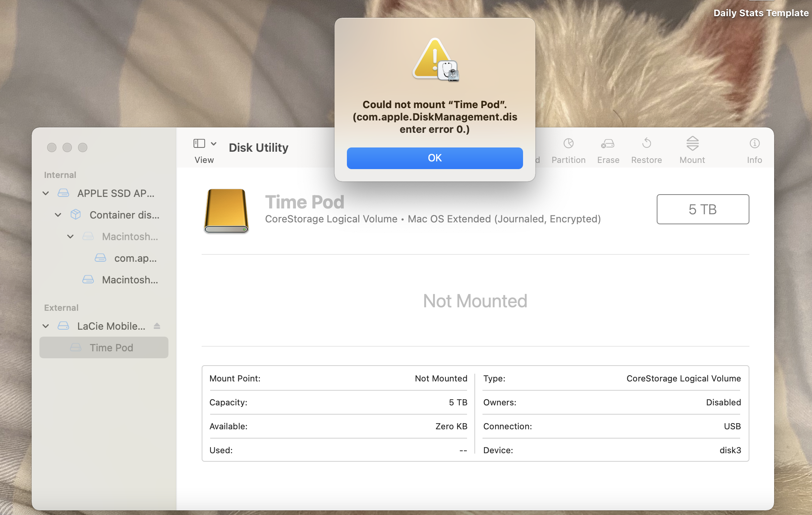Select Time Pod in the sidebar
This screenshot has height=515, width=812.
(111, 348)
